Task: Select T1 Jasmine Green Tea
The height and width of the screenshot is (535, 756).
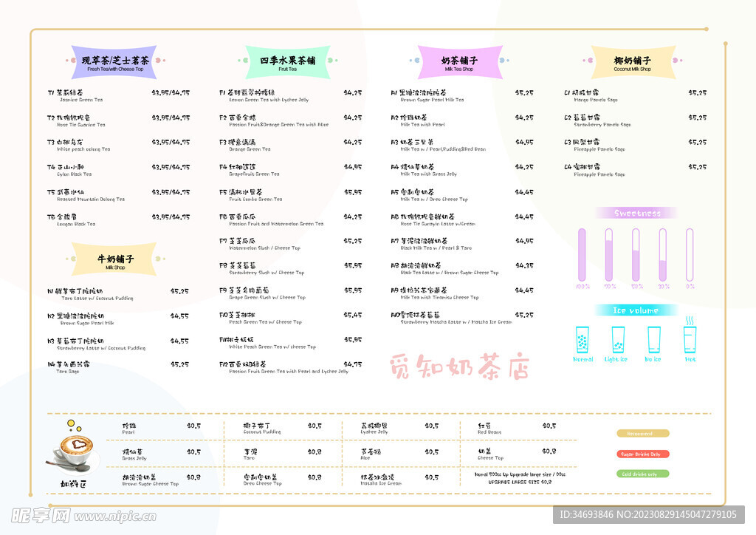Action: [118, 95]
